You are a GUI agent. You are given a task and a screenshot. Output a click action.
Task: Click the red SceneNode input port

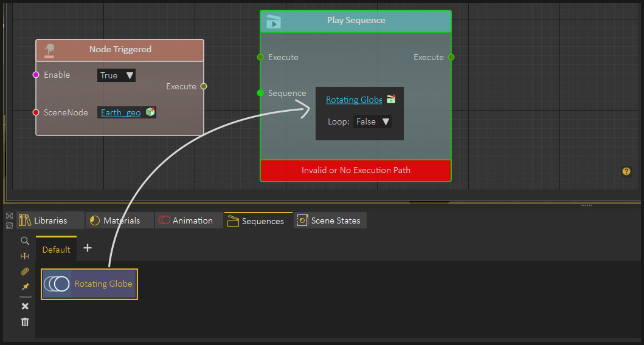coord(36,112)
